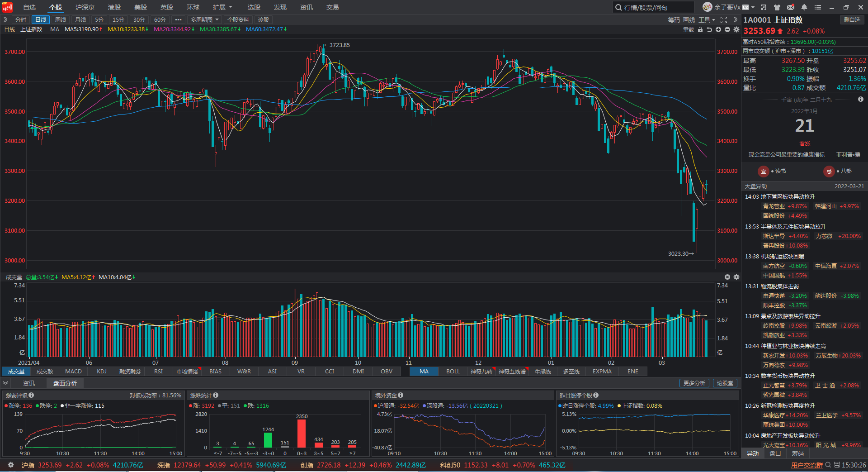
Task: Zoom out chart with minus icon
Action: pos(727,29)
